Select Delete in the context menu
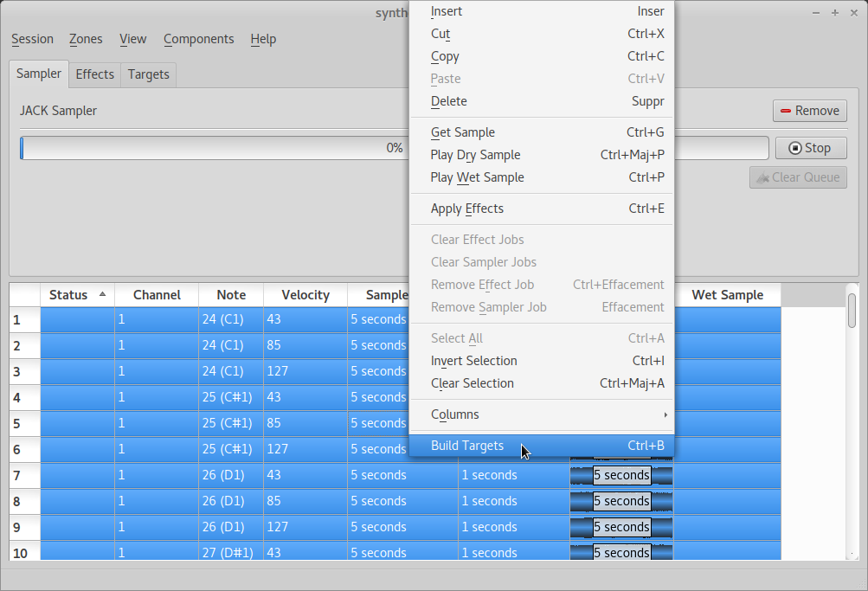868x591 pixels. (542, 101)
